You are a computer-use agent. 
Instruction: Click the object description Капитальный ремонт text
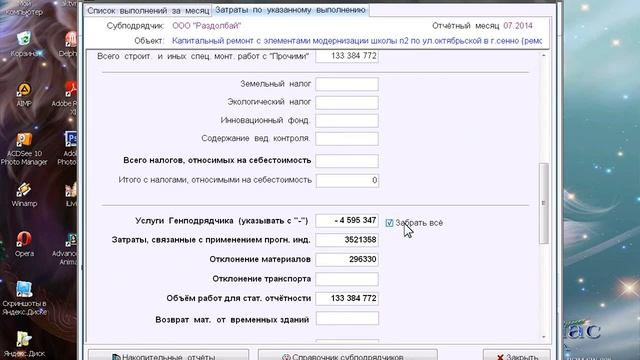click(x=357, y=41)
